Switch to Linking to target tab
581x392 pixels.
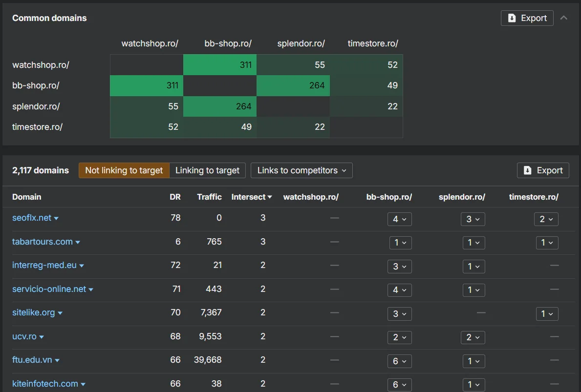pos(207,170)
